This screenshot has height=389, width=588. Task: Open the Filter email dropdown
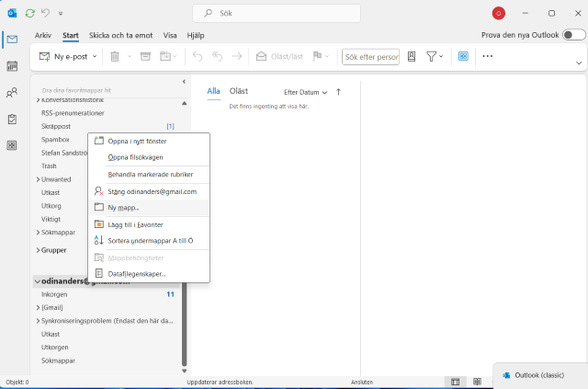(435, 56)
